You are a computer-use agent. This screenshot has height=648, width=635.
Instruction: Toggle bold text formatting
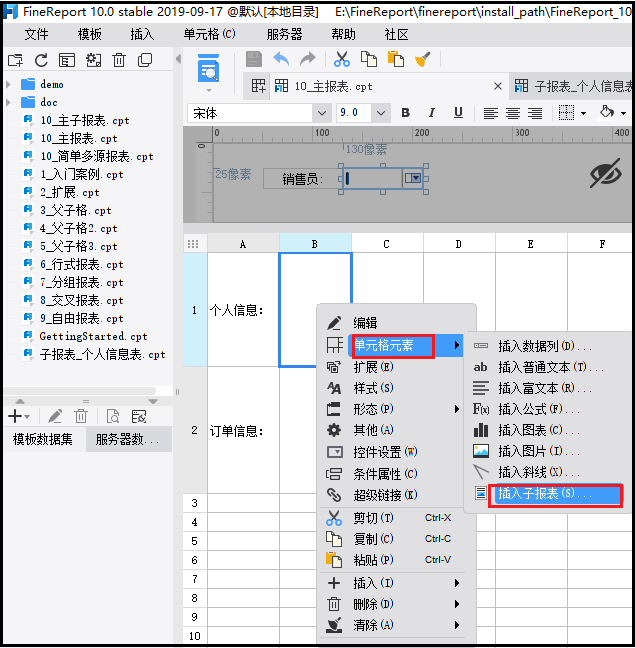click(405, 113)
